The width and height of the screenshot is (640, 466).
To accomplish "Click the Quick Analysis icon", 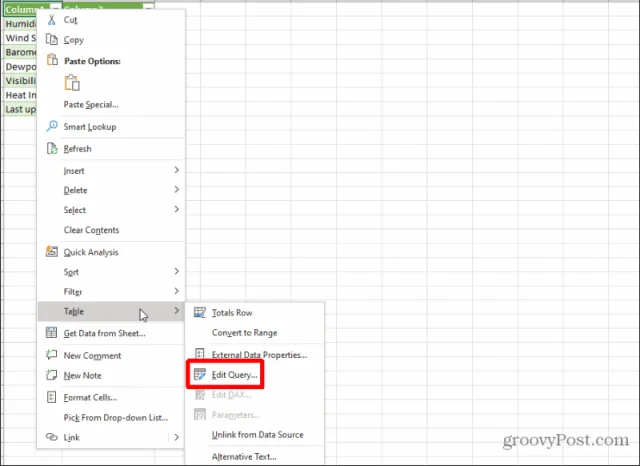I will pos(51,251).
